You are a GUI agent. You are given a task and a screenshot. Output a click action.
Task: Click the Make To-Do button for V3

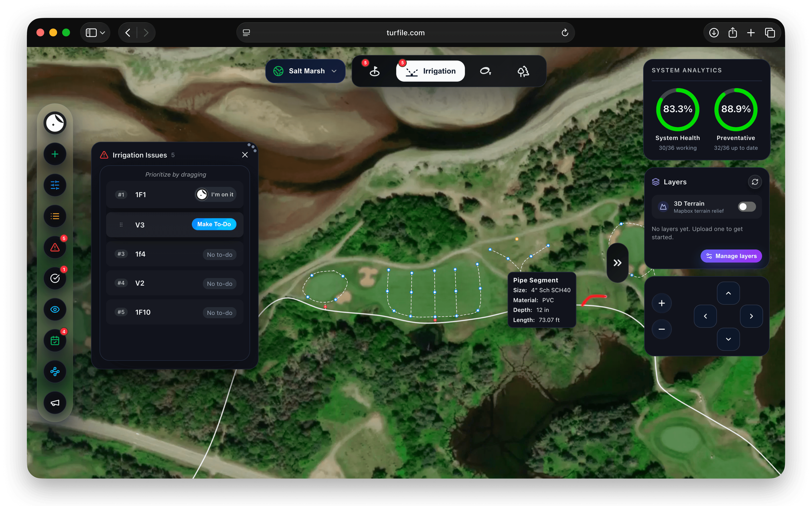214,224
